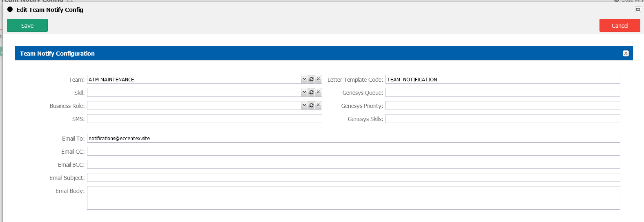Click inside the Email Body text area
Screen dimensions: 644x222
click(353, 198)
